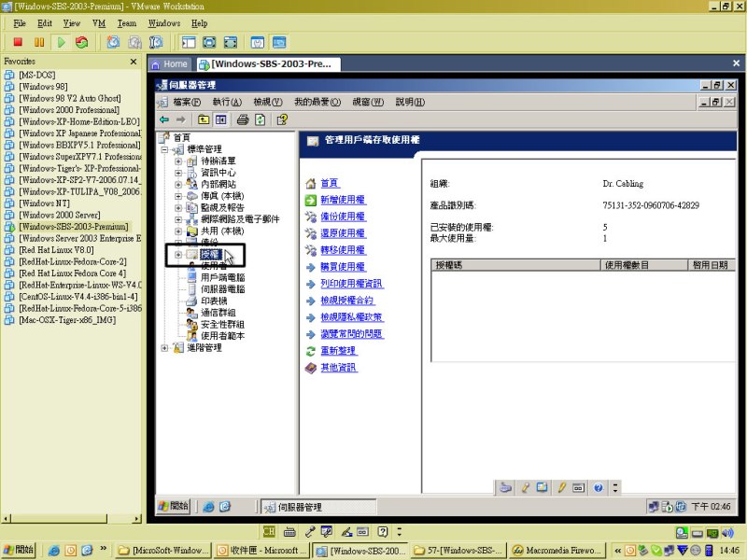Click the green back arrow in the 伺服器管理 toolbar
This screenshot has height=560, width=747.
coord(164,119)
